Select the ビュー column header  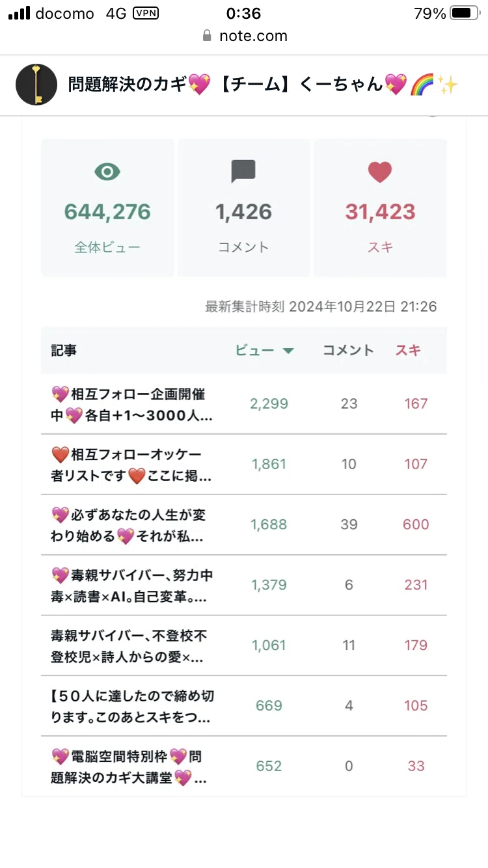point(255,350)
